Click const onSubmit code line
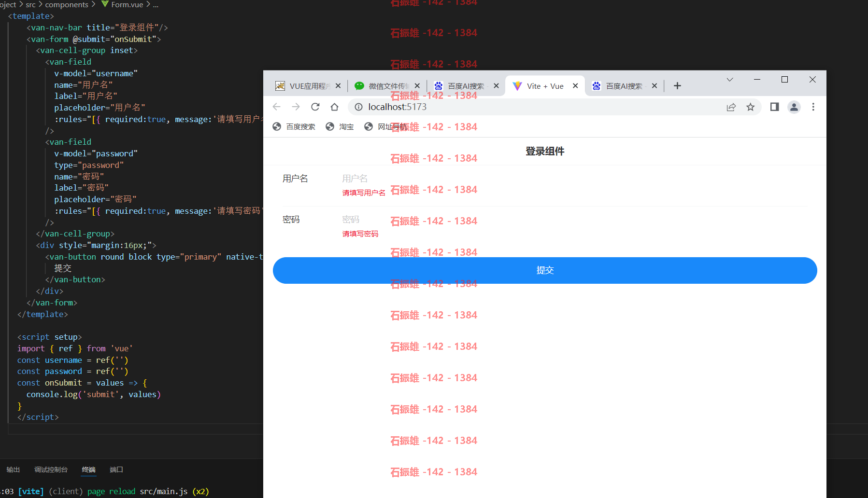Image resolution: width=868 pixels, height=498 pixels. coord(82,383)
